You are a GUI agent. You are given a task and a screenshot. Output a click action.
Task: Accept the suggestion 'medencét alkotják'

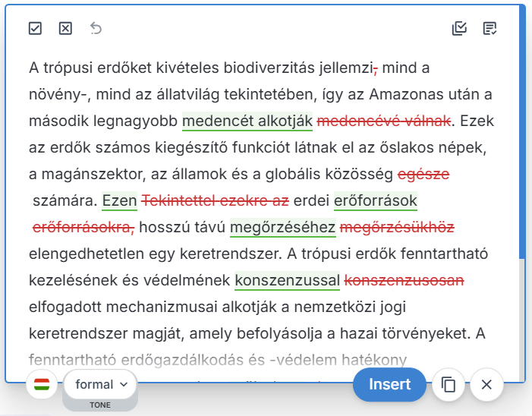coord(247,121)
